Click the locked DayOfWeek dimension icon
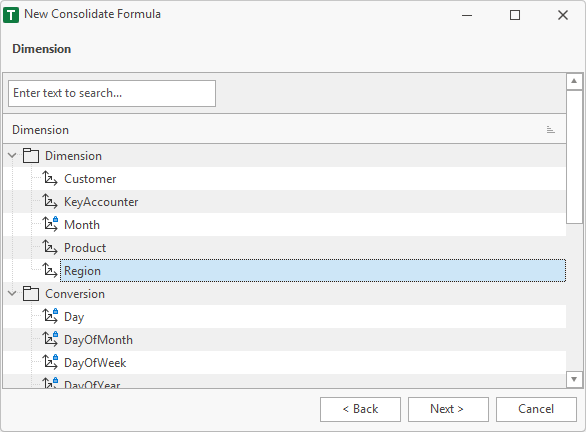Screen dimensions: 586x432 point(50,362)
